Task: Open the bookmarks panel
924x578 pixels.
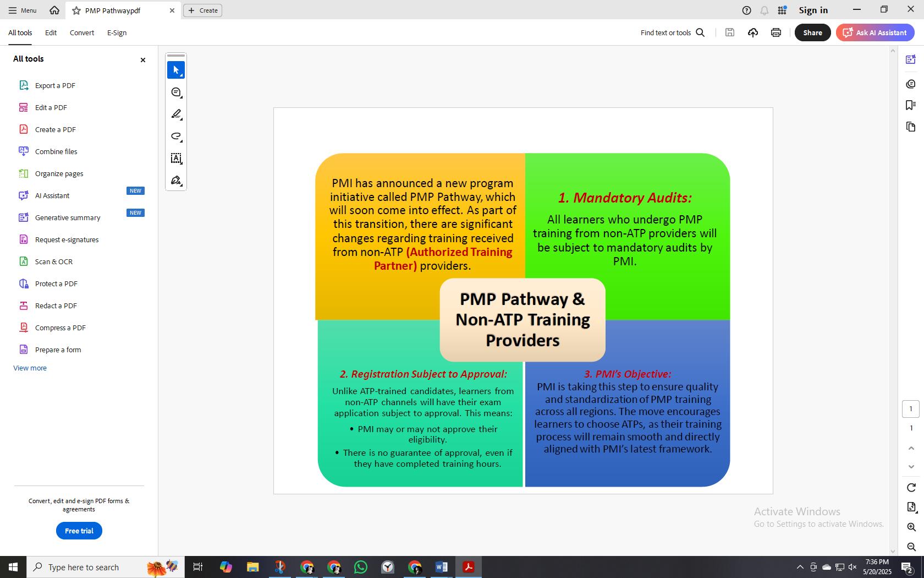Action: pos(911,105)
